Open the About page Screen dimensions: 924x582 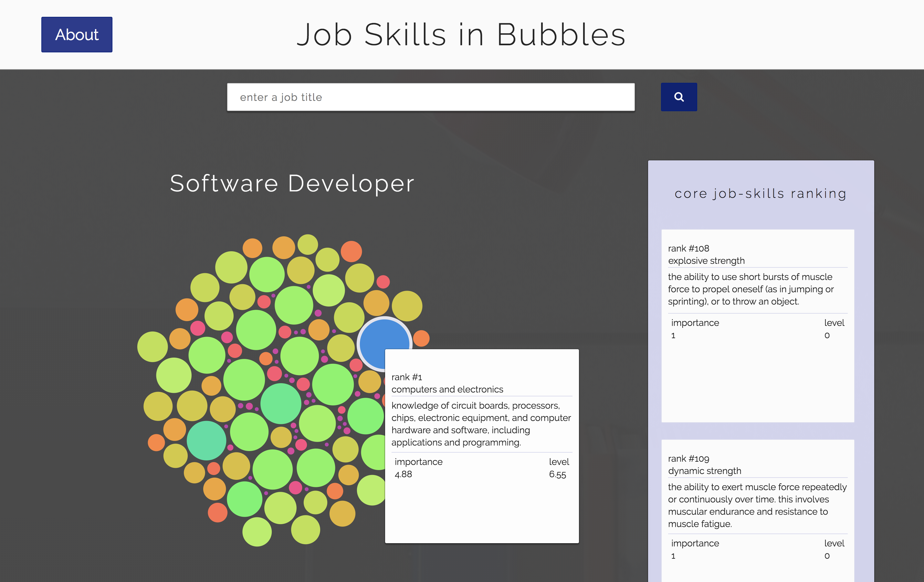(x=77, y=35)
